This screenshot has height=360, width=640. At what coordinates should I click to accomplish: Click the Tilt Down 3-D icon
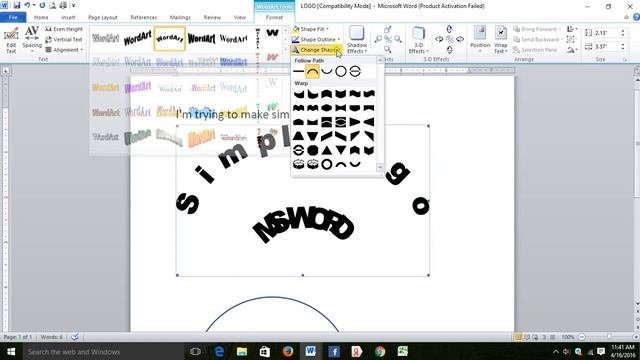tap(449, 50)
